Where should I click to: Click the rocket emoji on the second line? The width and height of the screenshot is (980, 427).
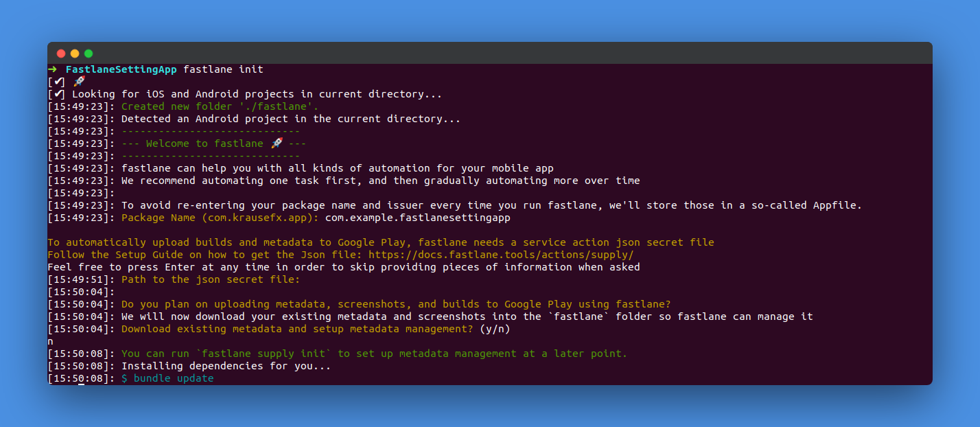79,82
